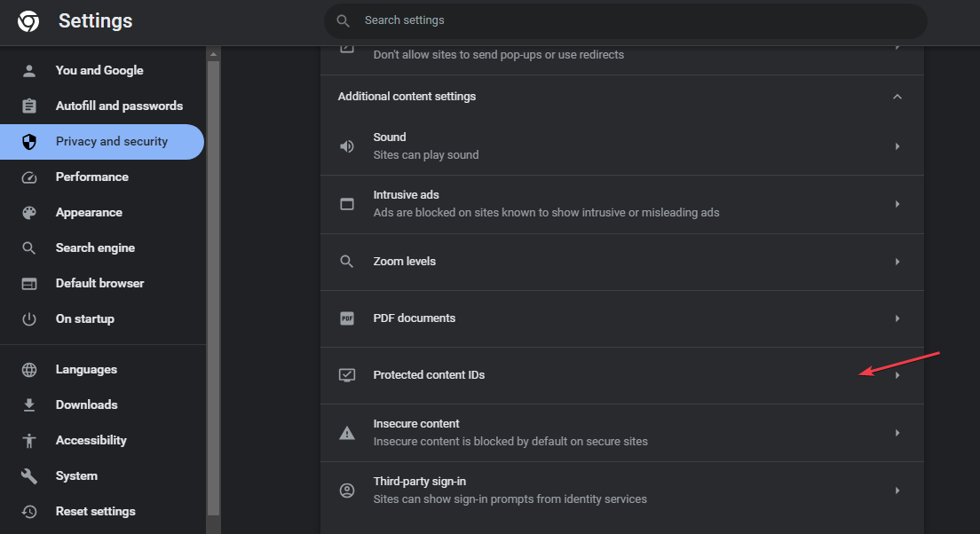The image size is (980, 534).
Task: Click 'Sites can show sign-in prompts' text
Action: (510, 499)
